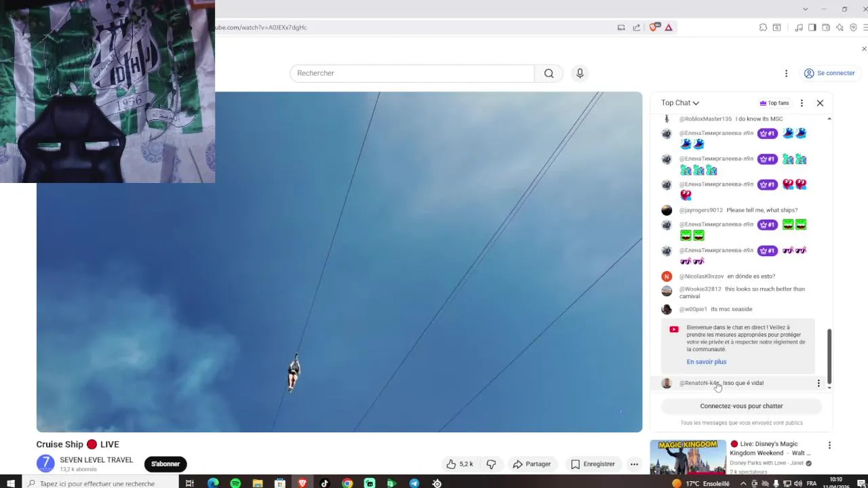Open the browser extensions puzzle icon
Viewport: 868px width, 488px height.
click(764, 28)
